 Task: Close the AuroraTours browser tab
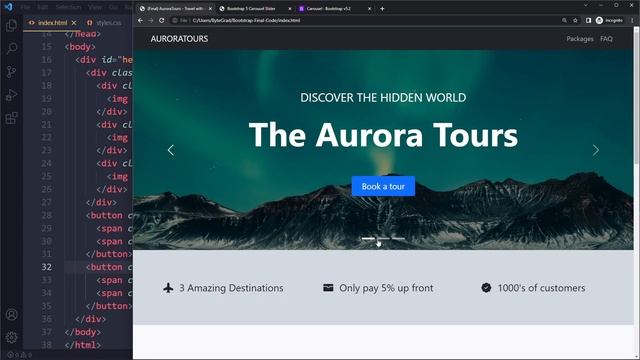tap(210, 9)
